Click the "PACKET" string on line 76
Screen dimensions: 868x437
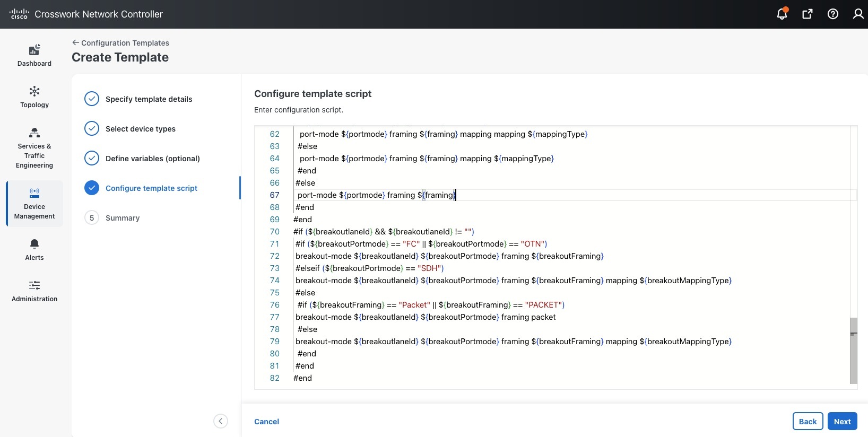pyautogui.click(x=543, y=305)
